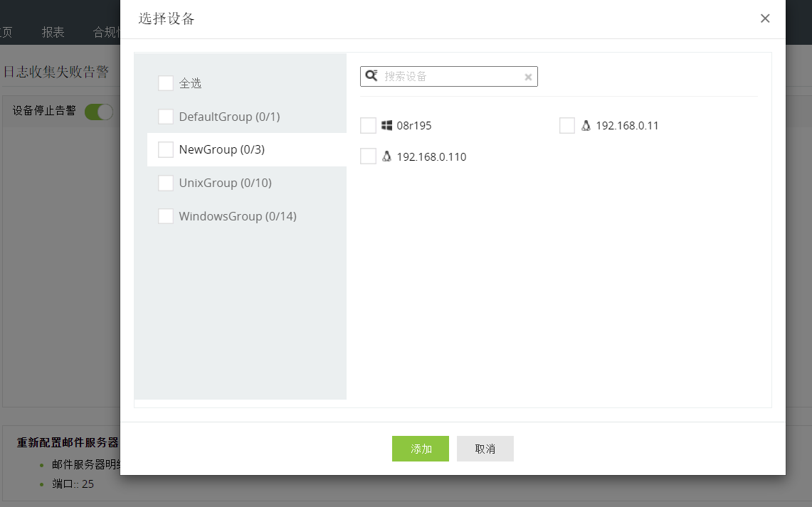The height and width of the screenshot is (507, 812).
Task: Select the WindowsGroup (0/14) group label
Action: click(x=238, y=215)
